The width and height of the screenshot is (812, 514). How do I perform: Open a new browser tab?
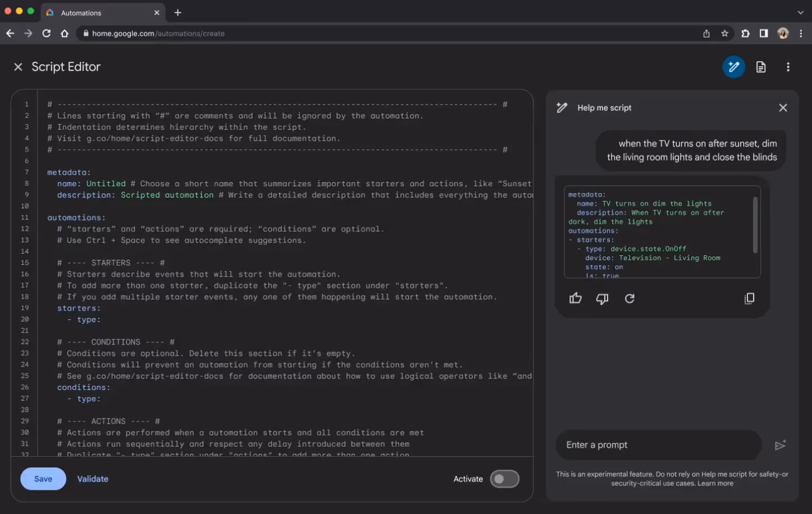click(178, 12)
